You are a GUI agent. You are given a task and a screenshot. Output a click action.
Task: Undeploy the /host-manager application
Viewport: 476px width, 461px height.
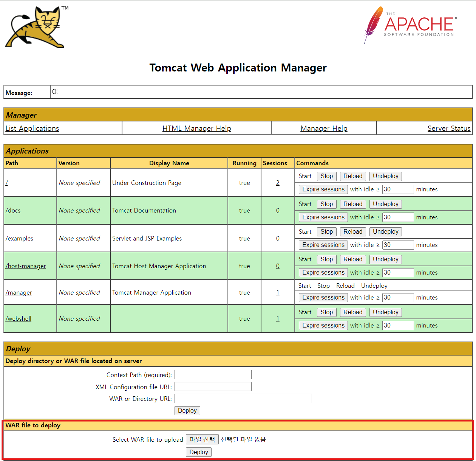point(386,259)
